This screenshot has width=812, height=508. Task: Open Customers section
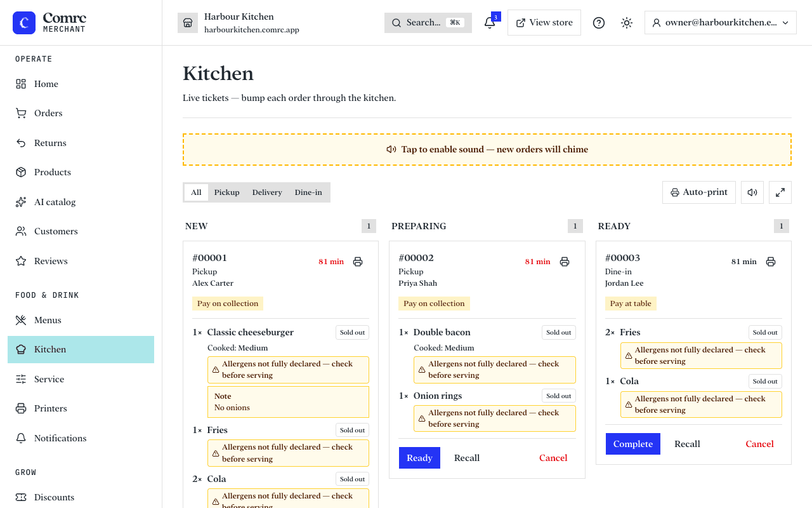(81, 231)
